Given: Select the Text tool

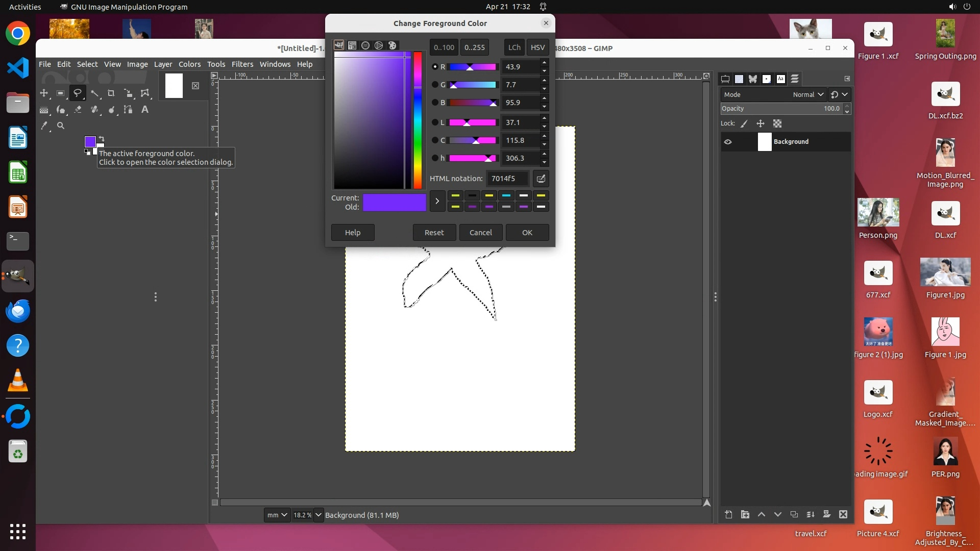Looking at the screenshot, I should click(x=145, y=110).
